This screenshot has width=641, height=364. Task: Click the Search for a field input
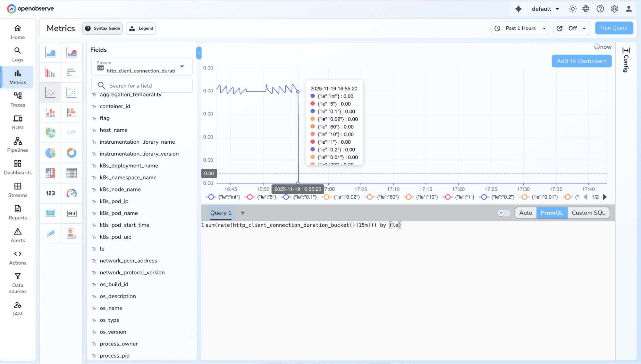(x=141, y=86)
